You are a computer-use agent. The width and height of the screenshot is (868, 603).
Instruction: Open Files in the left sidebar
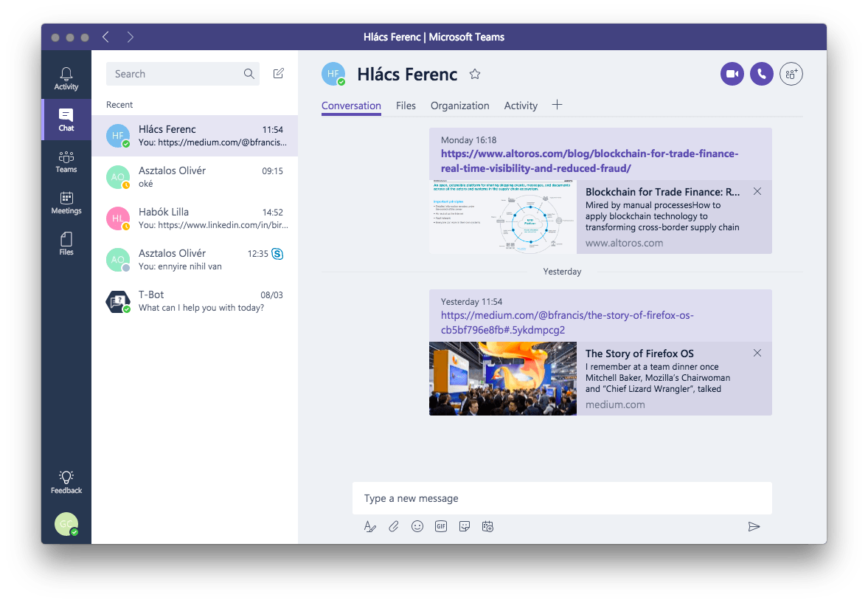tap(66, 244)
